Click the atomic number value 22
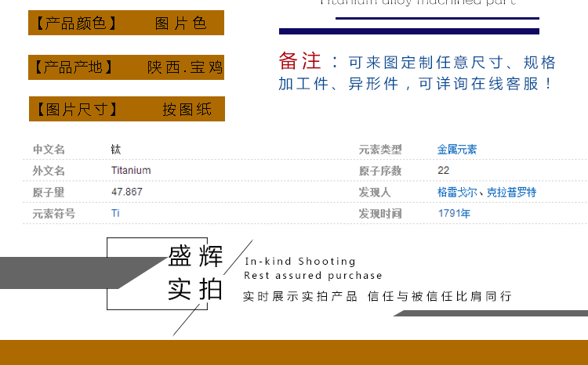This screenshot has width=588, height=365. 444,171
